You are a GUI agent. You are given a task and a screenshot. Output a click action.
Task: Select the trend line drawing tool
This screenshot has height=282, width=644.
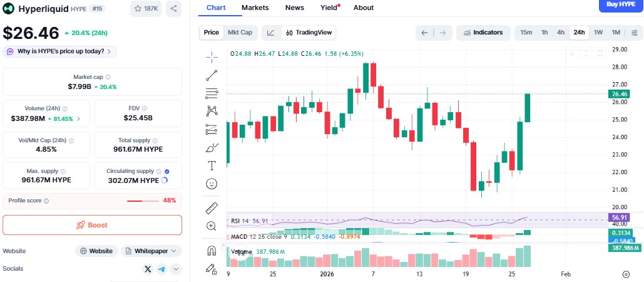tap(212, 75)
